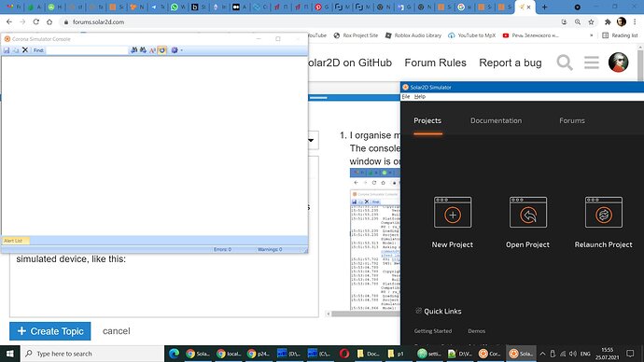Click the Open Project icon
Screen dimensions: 644x362
[528, 212]
